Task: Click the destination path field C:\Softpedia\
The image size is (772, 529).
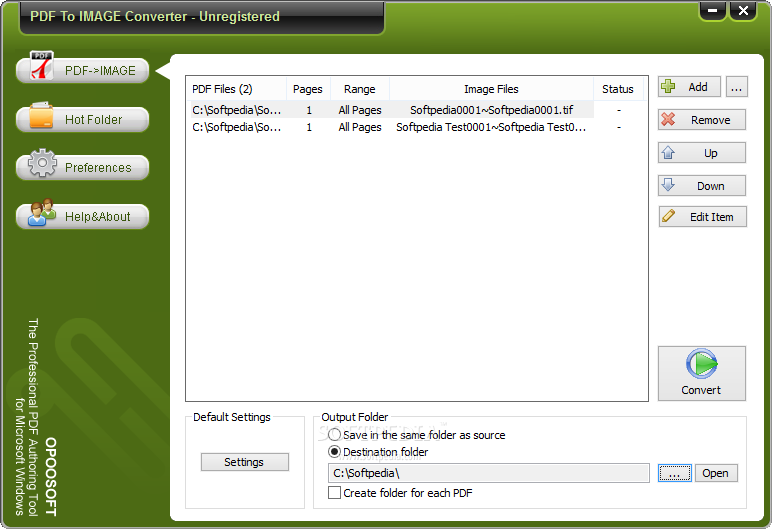Action: [489, 473]
